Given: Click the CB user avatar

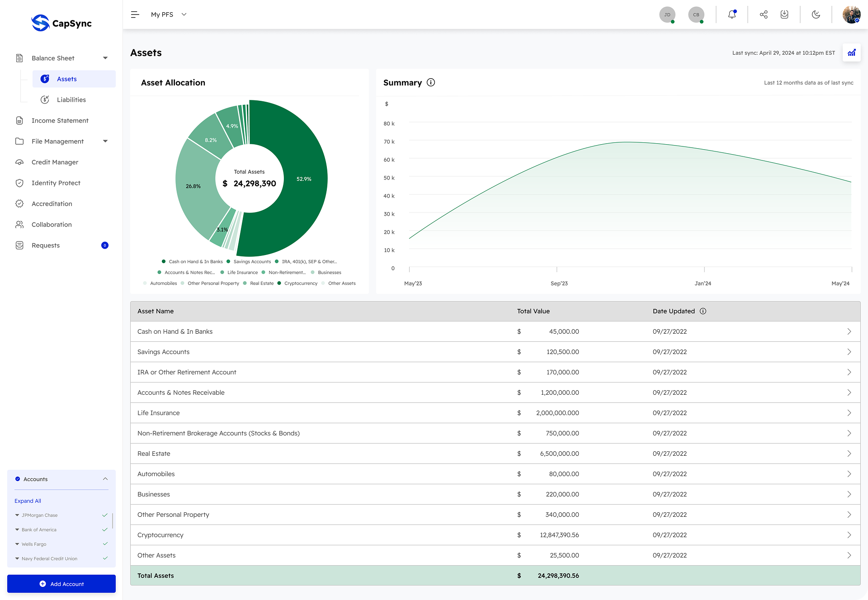Looking at the screenshot, I should click(x=696, y=14).
